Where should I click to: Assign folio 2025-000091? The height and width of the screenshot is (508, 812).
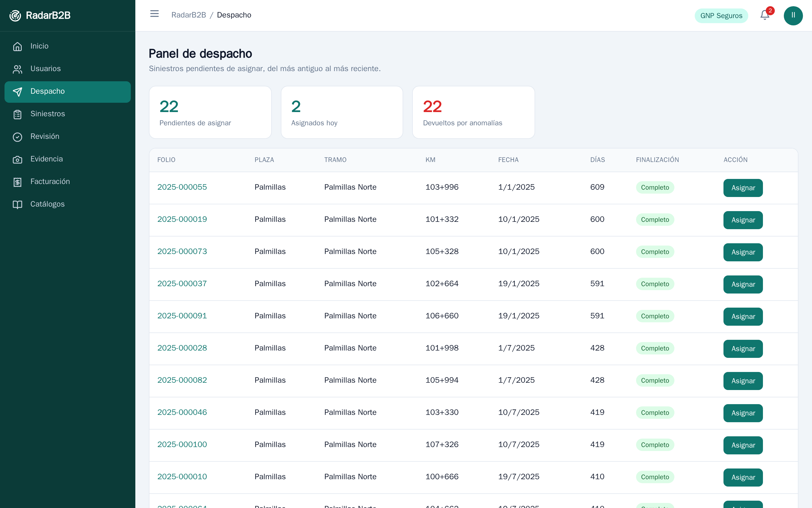tap(743, 316)
